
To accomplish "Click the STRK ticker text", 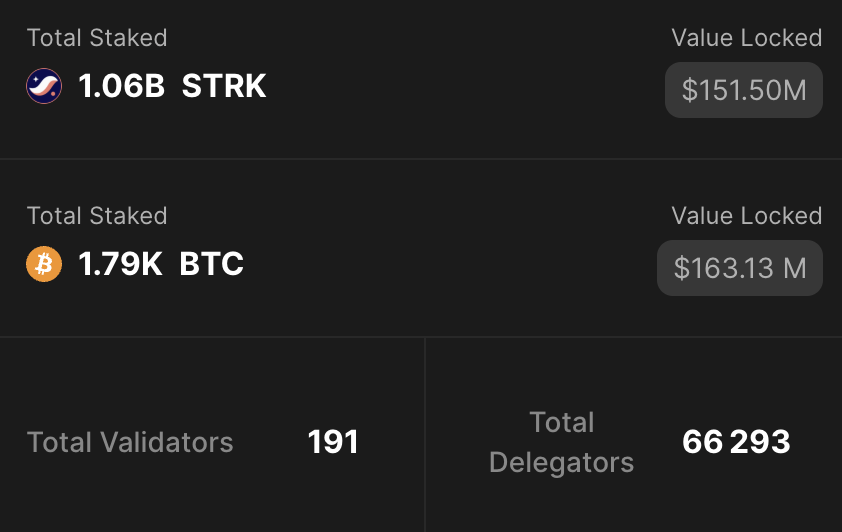I will [224, 87].
